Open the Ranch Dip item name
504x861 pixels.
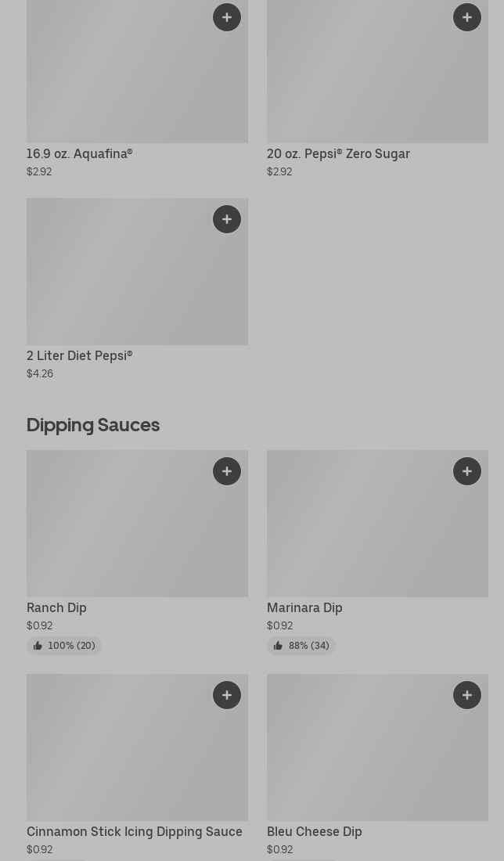point(56,607)
